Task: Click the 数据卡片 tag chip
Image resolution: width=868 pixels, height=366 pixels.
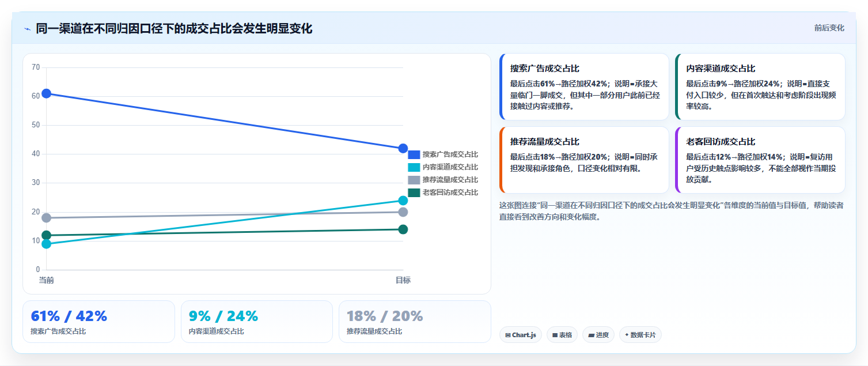Action: 640,335
